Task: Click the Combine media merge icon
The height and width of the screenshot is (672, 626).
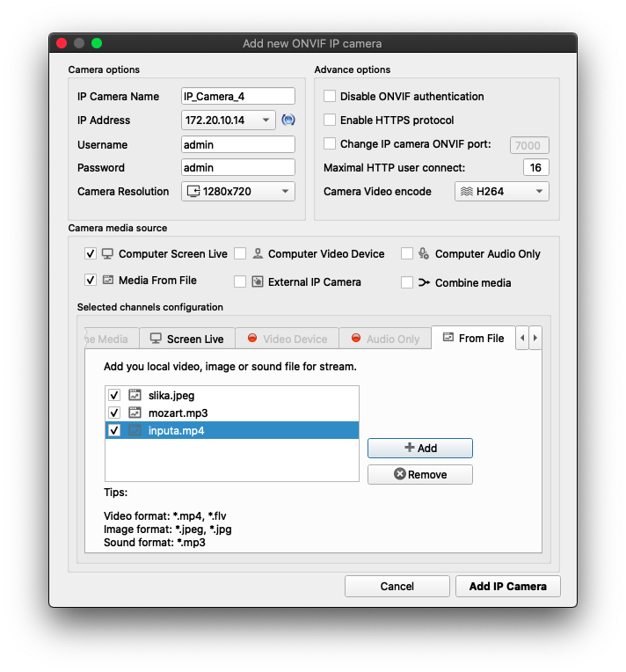Action: (424, 282)
